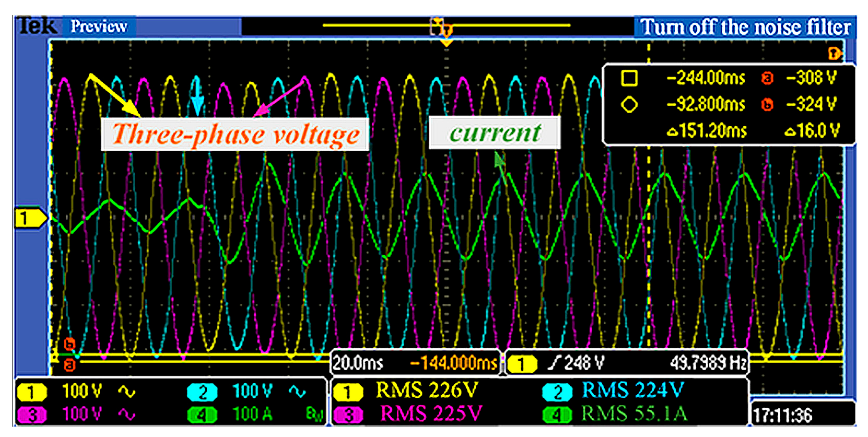Click channel 1 badge in the RMS measurement panel
Viewport: 868px width, 437px height.
(348, 393)
